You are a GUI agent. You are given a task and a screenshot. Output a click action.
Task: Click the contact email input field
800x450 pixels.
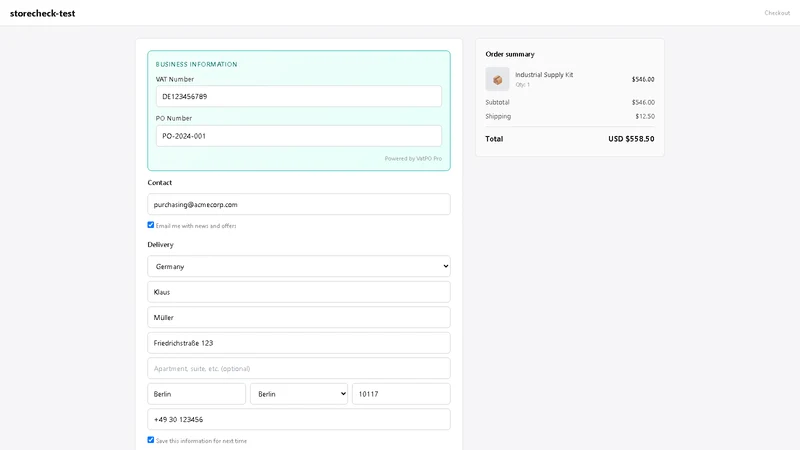[299, 204]
